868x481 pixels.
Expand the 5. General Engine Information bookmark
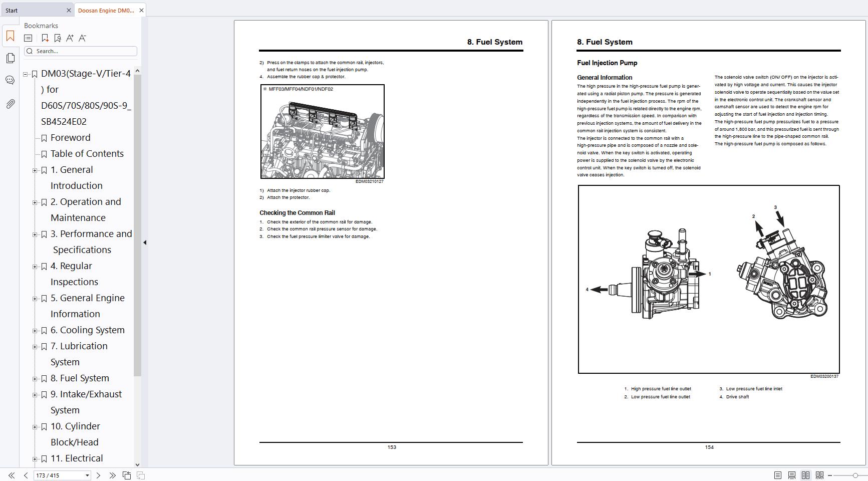(x=35, y=299)
